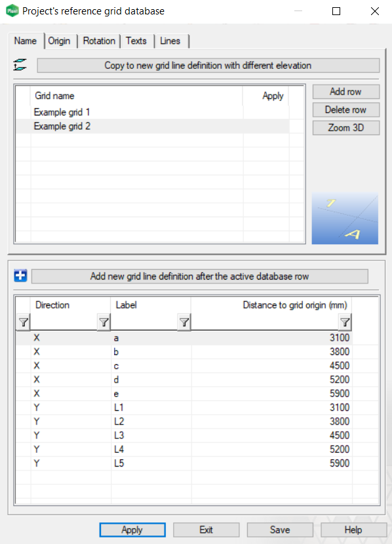This screenshot has width=392, height=544.
Task: Click Delete row
Action: pyautogui.click(x=345, y=110)
